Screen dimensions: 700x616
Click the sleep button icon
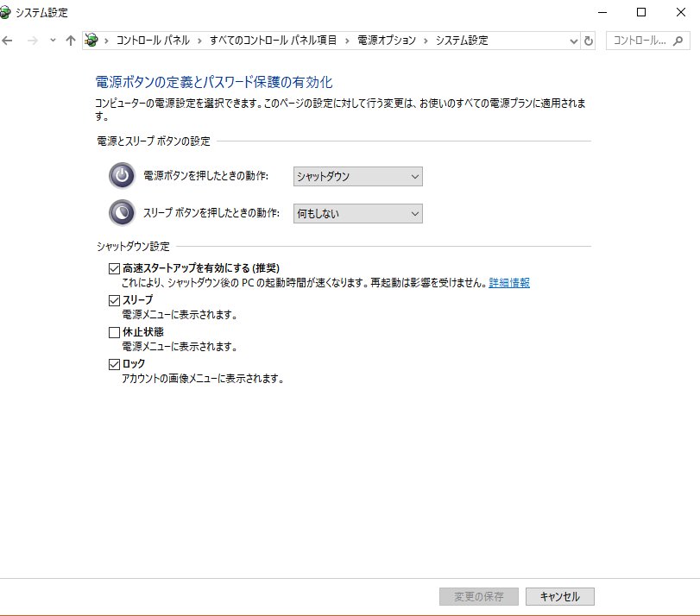(x=120, y=212)
